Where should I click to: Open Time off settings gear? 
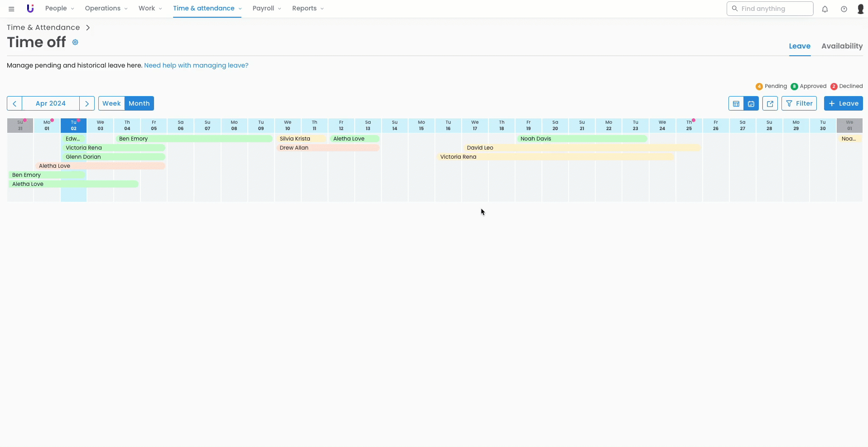pyautogui.click(x=75, y=42)
